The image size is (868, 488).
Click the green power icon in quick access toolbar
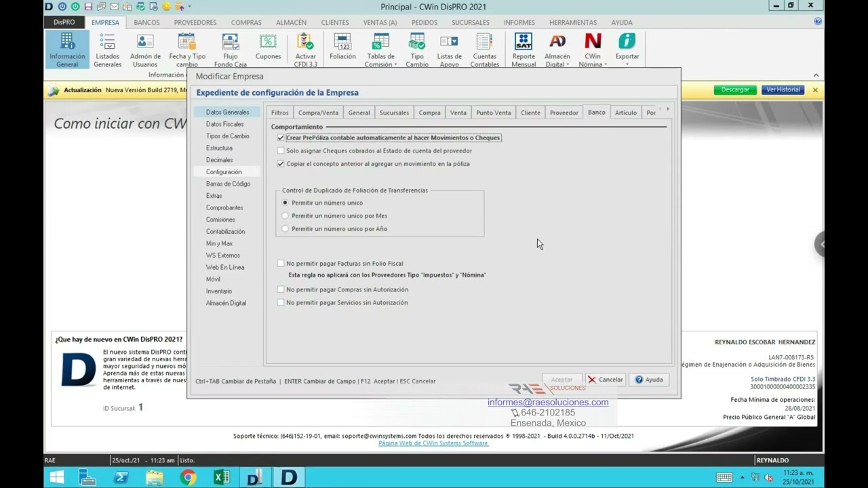(x=75, y=6)
